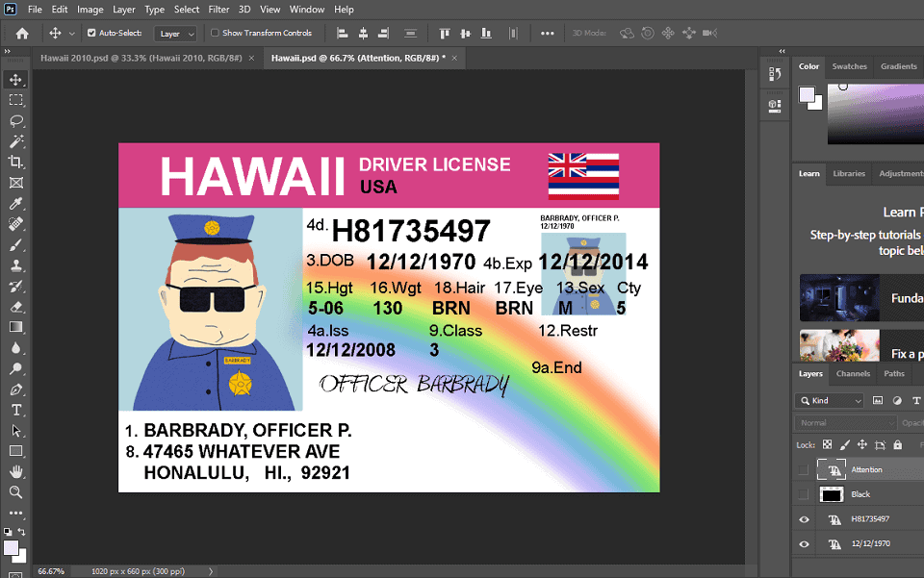Screen dimensions: 924x578
Task: Select the Brush tool
Action: tap(16, 245)
